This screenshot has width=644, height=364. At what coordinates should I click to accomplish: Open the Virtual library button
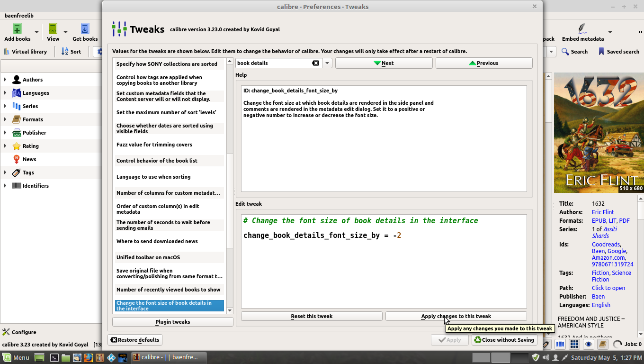(x=25, y=52)
